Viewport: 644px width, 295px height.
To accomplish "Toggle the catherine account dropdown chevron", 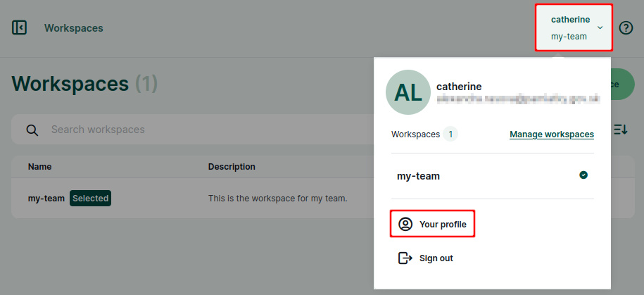I will [600, 27].
